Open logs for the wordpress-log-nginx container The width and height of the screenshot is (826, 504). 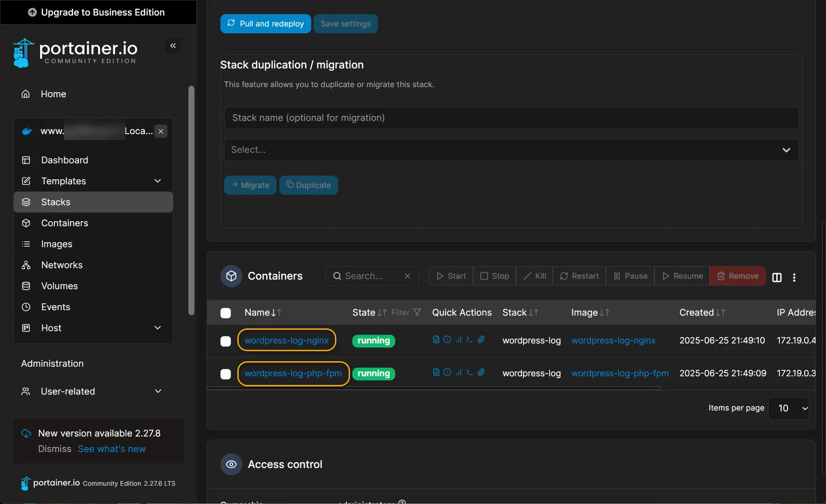pos(436,339)
